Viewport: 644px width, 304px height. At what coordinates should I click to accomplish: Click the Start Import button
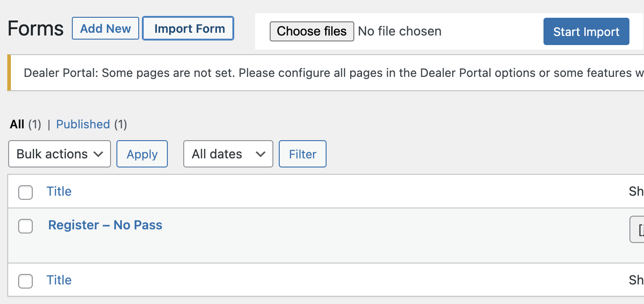(586, 31)
